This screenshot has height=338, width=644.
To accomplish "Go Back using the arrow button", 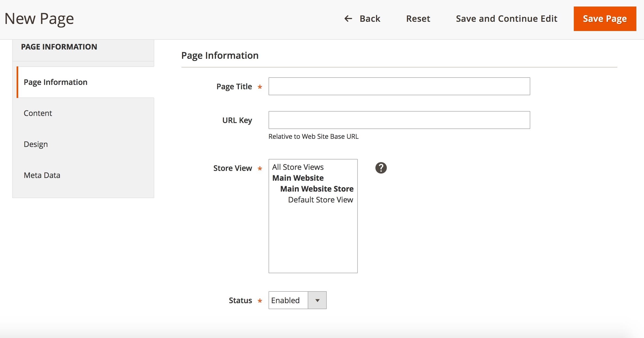I will [x=362, y=19].
